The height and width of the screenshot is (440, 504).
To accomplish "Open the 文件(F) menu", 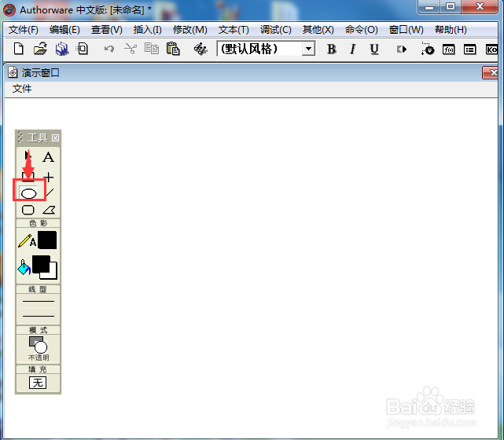I will tap(23, 30).
